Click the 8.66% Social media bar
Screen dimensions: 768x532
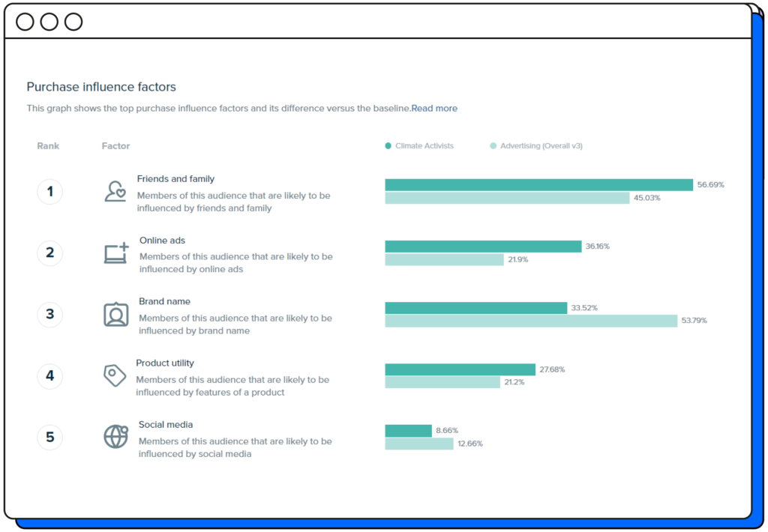[x=408, y=431]
